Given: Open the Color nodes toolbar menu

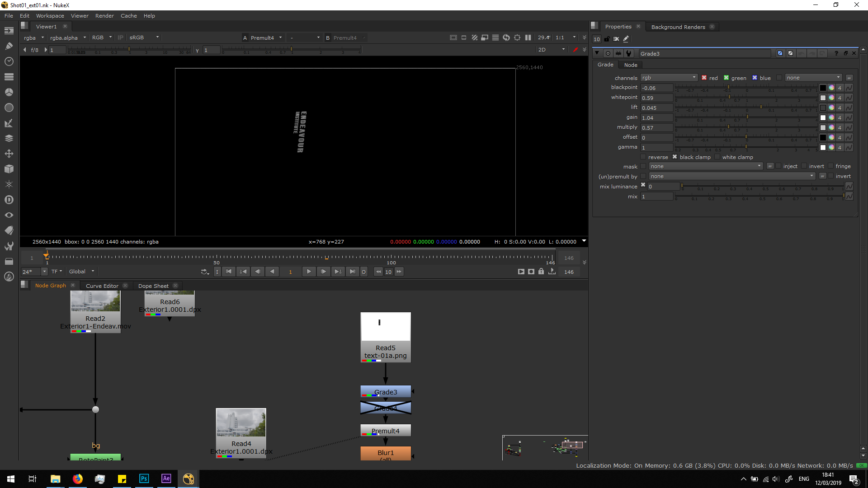Looking at the screenshot, I should tap(9, 92).
